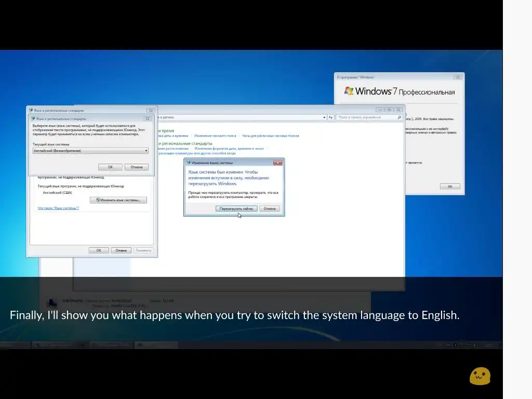Close the "О программе Windows" window
The width and height of the screenshot is (532, 399).
[458, 77]
